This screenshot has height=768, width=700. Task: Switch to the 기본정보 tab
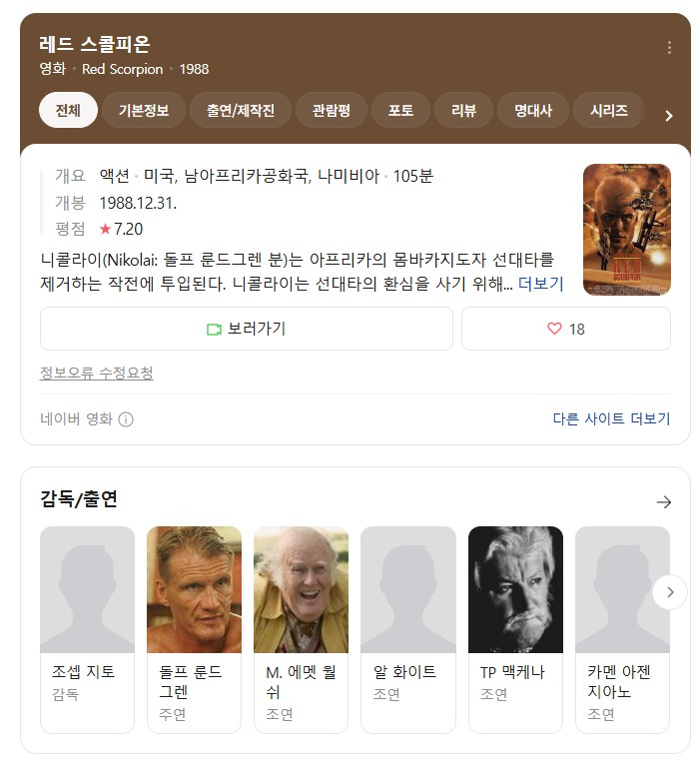coord(144,110)
